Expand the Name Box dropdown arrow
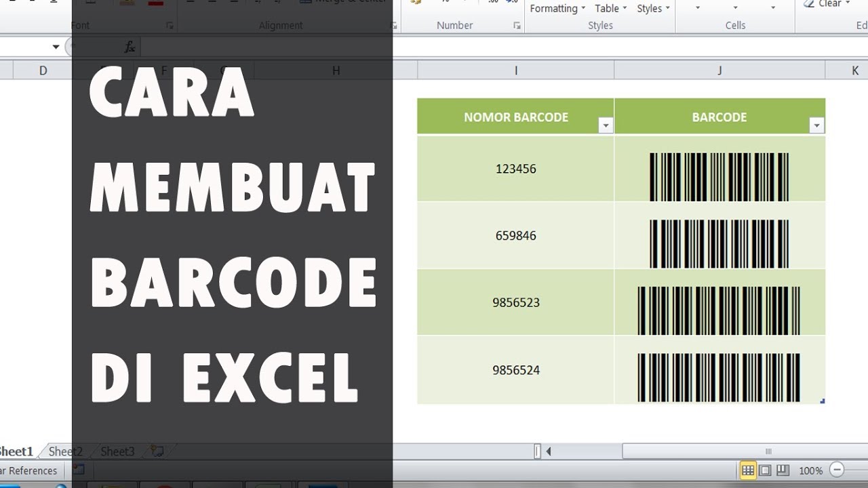 pyautogui.click(x=56, y=47)
